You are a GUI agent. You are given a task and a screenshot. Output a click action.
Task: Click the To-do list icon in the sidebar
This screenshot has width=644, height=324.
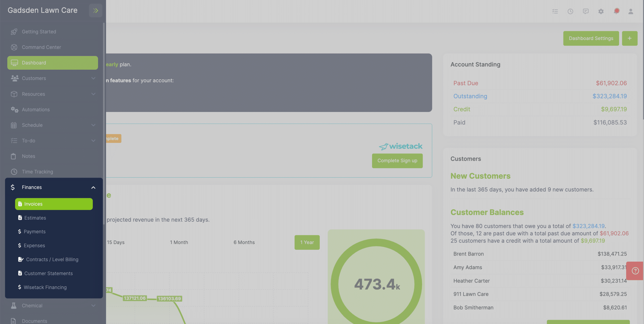point(14,141)
